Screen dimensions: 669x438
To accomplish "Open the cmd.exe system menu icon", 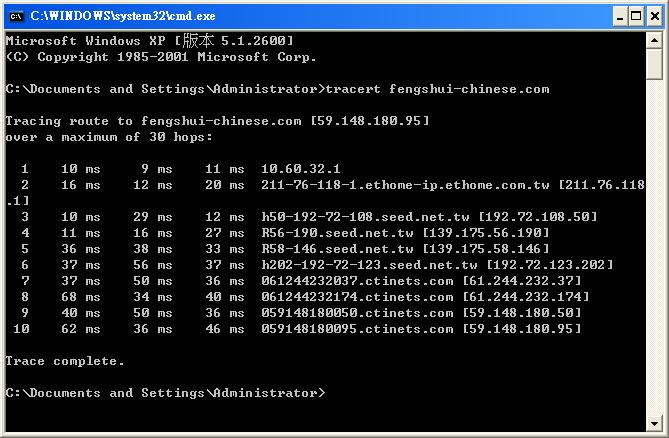I will click(16, 15).
